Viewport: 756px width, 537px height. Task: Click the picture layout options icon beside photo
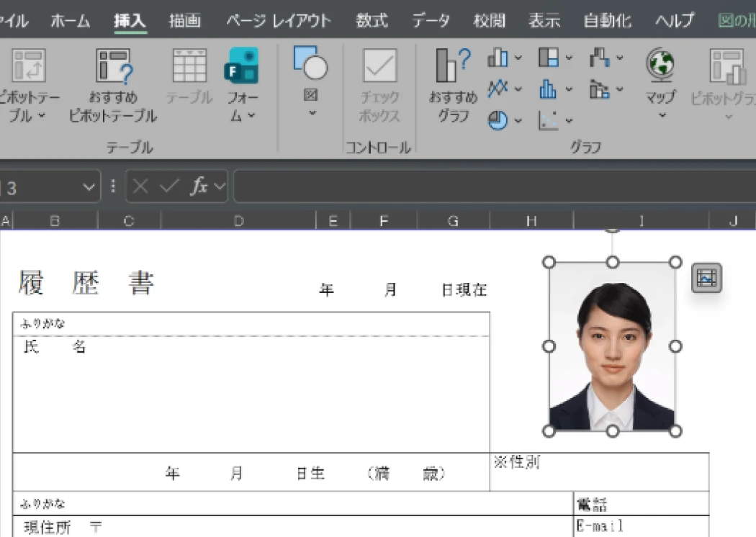tap(706, 277)
